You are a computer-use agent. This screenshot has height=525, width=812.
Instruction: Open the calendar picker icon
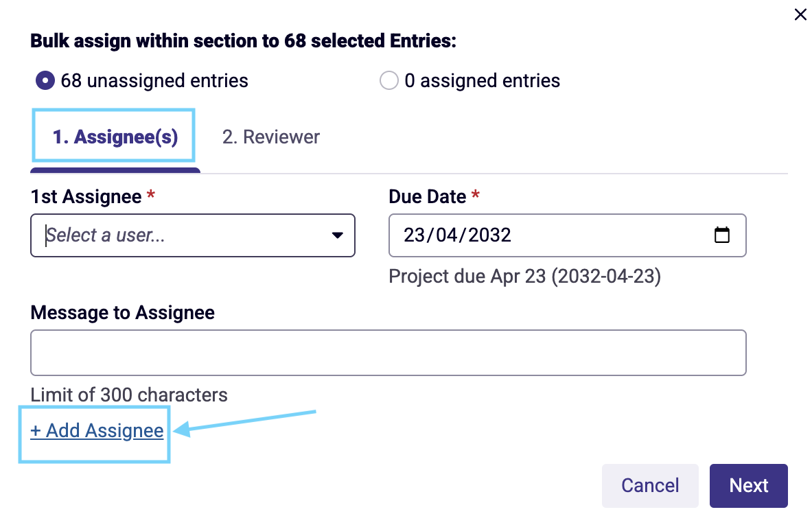pyautogui.click(x=722, y=235)
